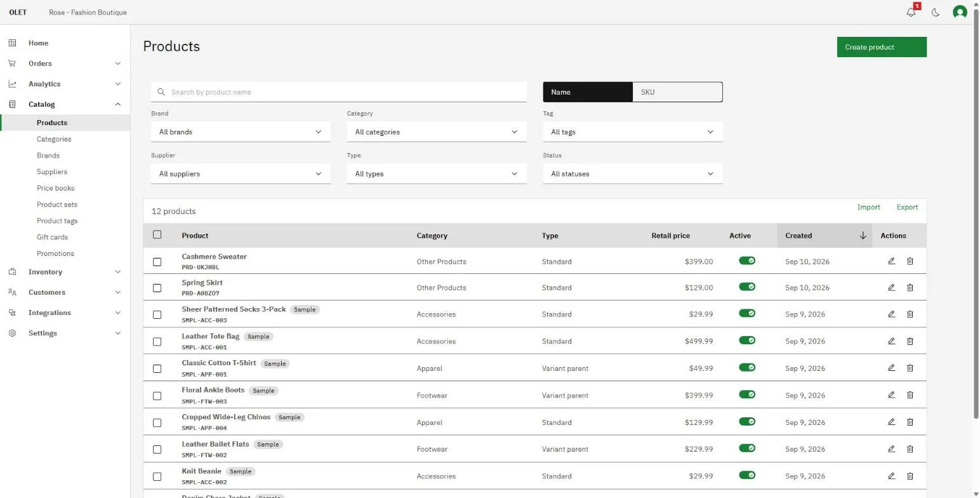Open the Type filter dropdown
The height and width of the screenshot is (498, 980).
(x=437, y=174)
